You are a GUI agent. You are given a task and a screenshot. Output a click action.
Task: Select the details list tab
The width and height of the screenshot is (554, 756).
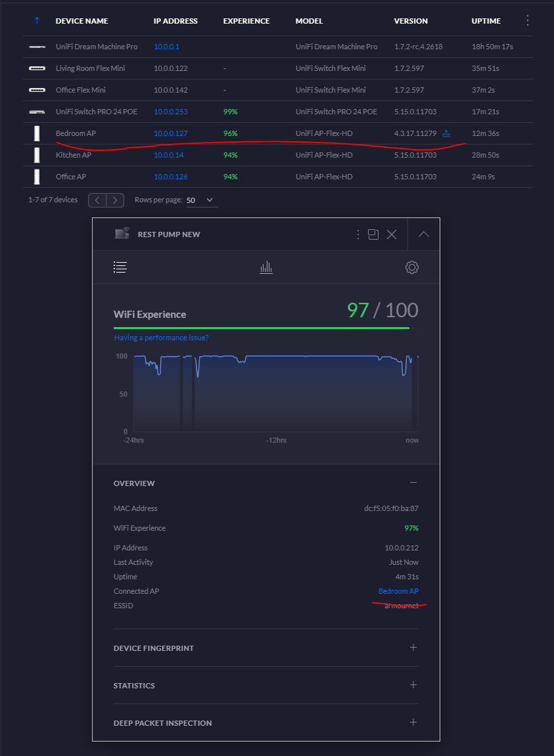point(120,267)
